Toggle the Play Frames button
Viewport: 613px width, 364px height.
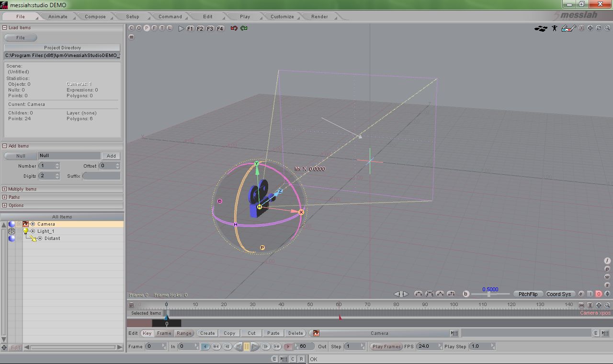(386, 346)
